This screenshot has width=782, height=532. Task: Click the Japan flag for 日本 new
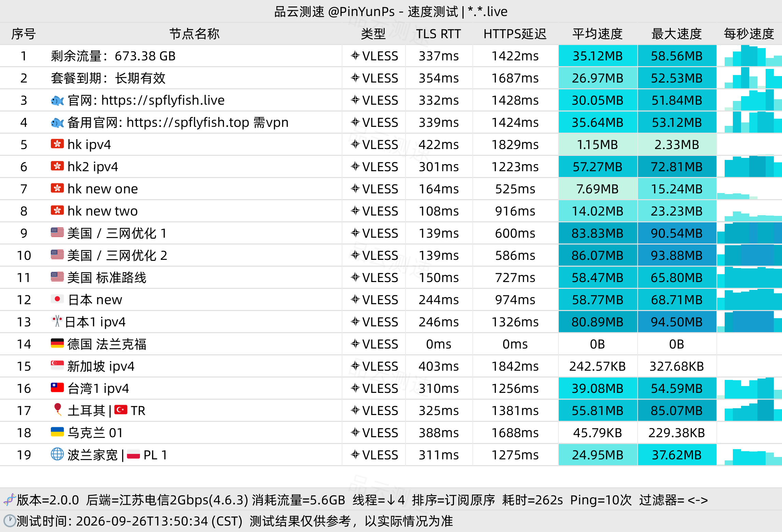pyautogui.click(x=57, y=299)
